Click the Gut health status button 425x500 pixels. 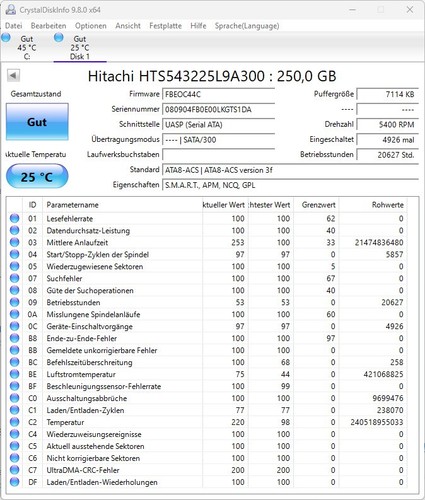pos(37,122)
